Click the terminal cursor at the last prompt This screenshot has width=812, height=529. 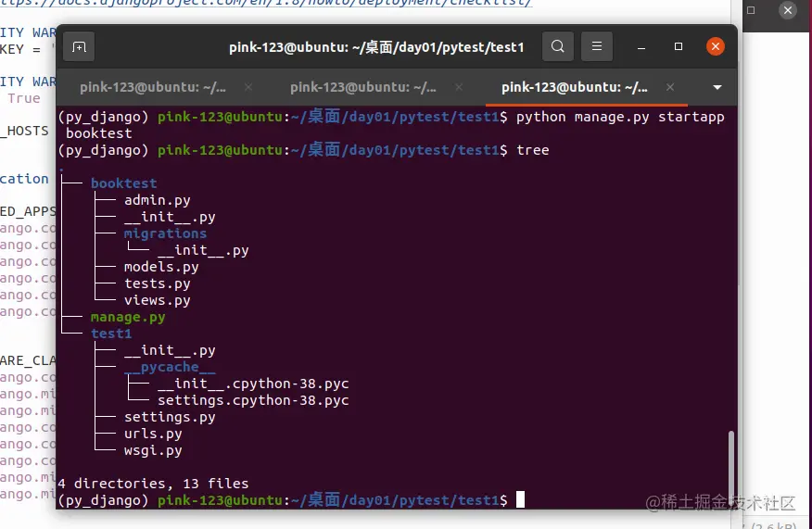pos(520,499)
